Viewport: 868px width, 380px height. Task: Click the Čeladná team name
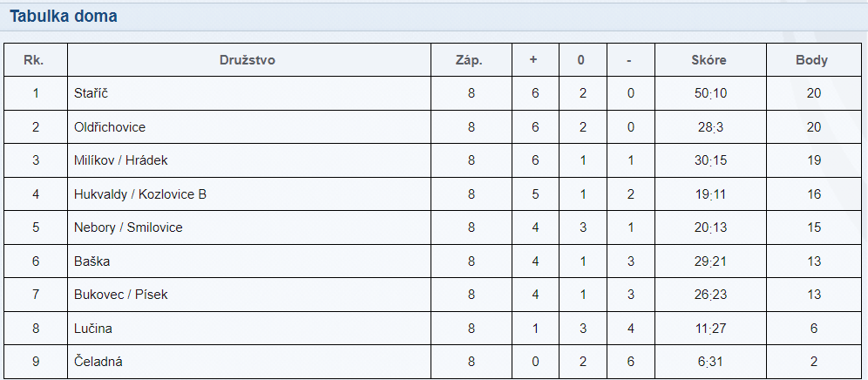pyautogui.click(x=98, y=362)
